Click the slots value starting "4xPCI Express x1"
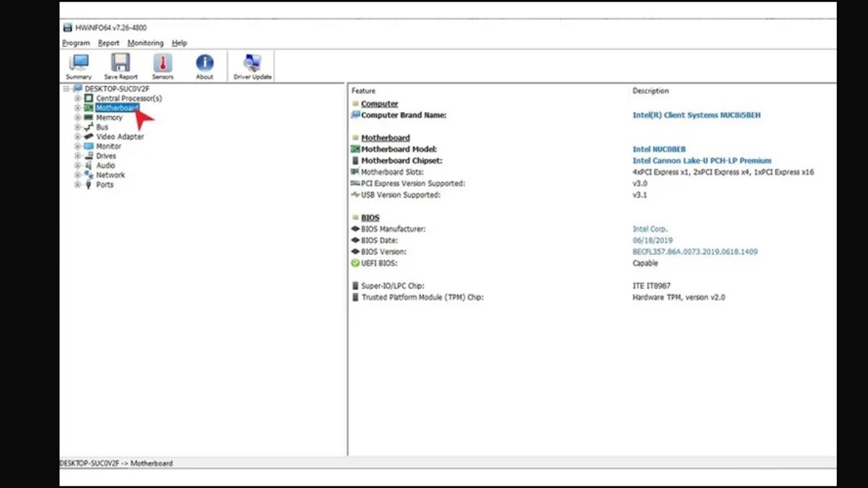Screen dimensions: 868x488 click(x=723, y=172)
